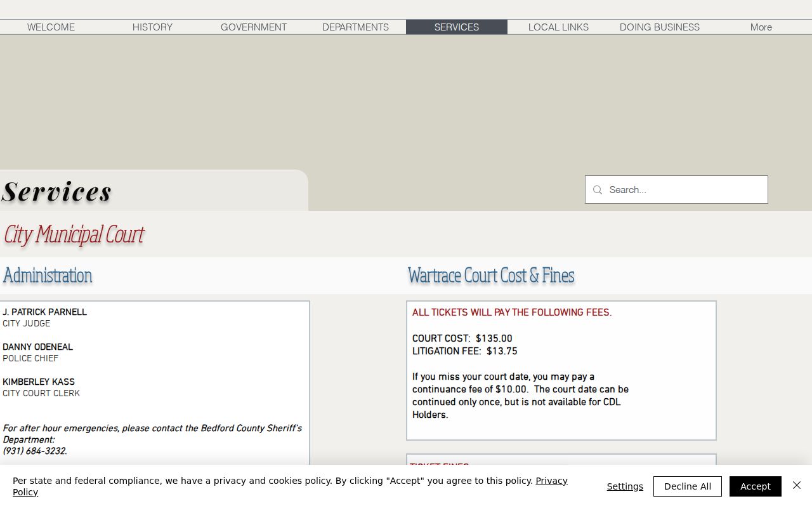The image size is (812, 508).
Task: Click the name J. PATRICK PARNELL
Action: coord(44,312)
